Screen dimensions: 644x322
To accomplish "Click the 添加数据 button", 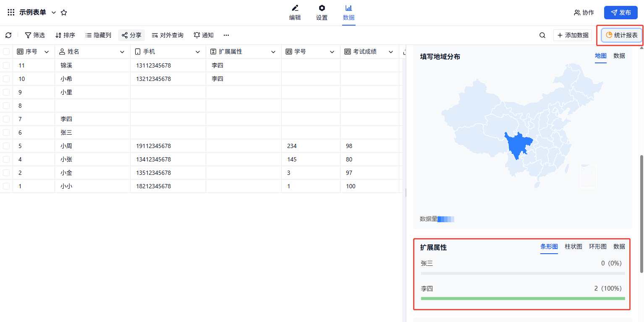I will pyautogui.click(x=573, y=35).
